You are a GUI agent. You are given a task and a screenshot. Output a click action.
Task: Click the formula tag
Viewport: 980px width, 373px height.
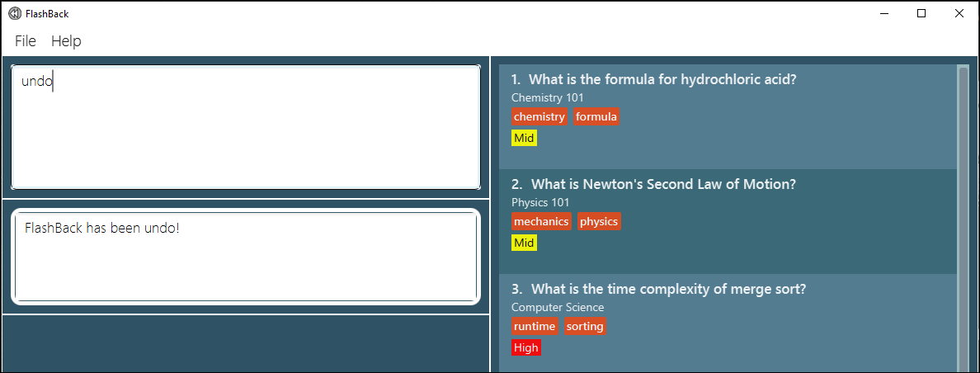(x=596, y=116)
